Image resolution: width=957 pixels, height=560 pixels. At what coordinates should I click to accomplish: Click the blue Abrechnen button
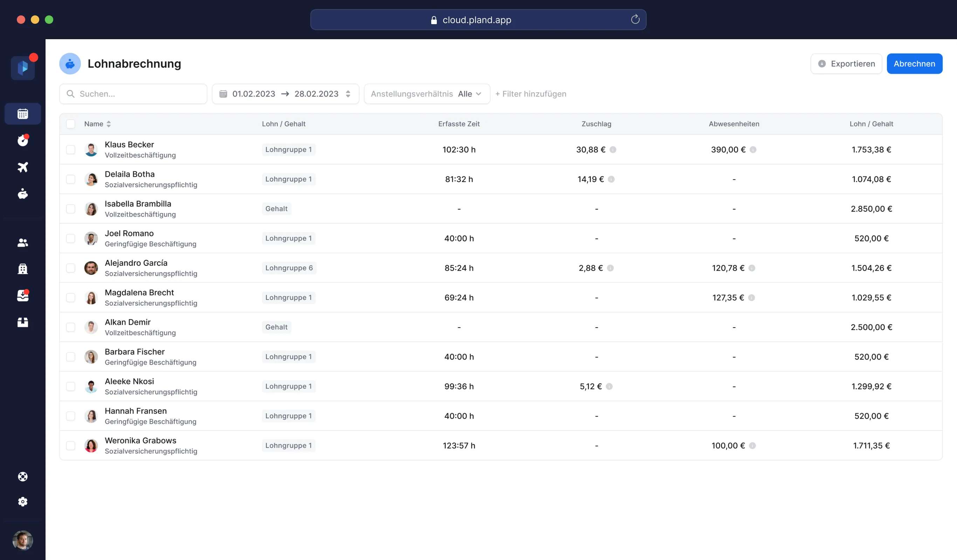(x=915, y=64)
